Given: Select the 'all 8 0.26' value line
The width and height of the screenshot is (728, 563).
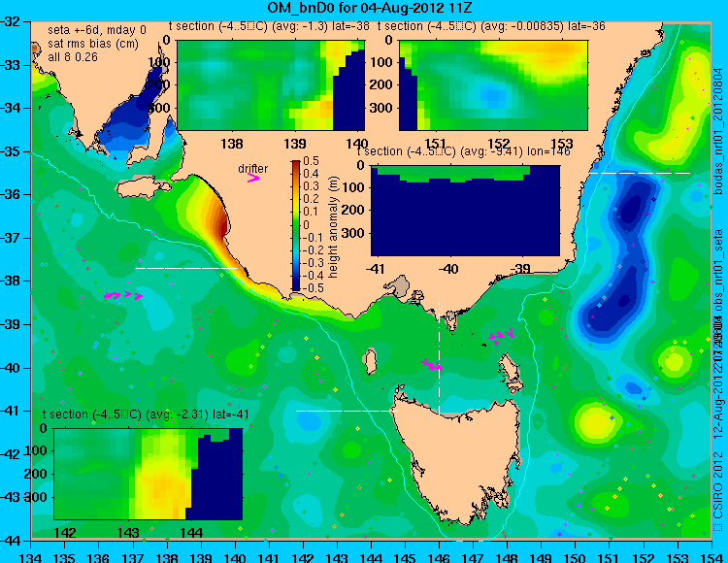Looking at the screenshot, I should point(73,57).
